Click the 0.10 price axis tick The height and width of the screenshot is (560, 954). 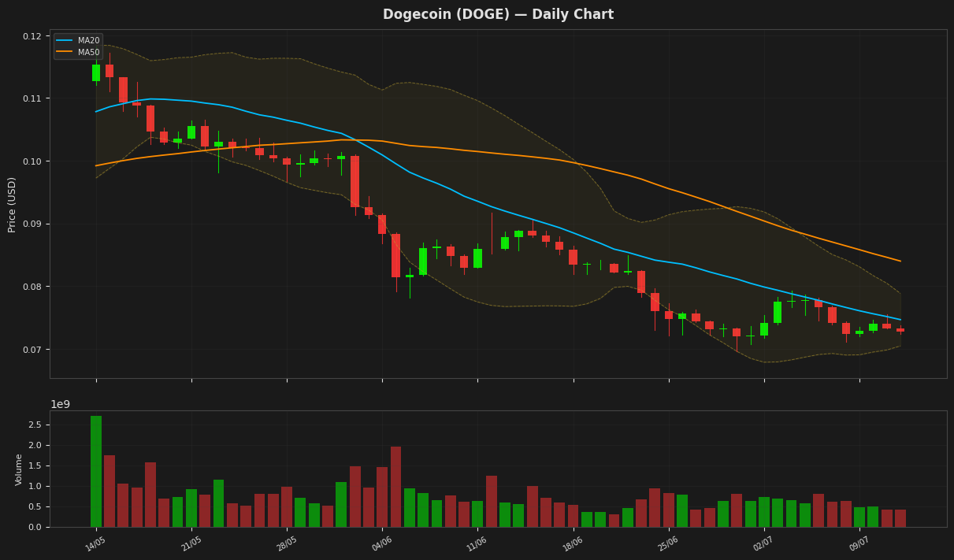point(32,161)
